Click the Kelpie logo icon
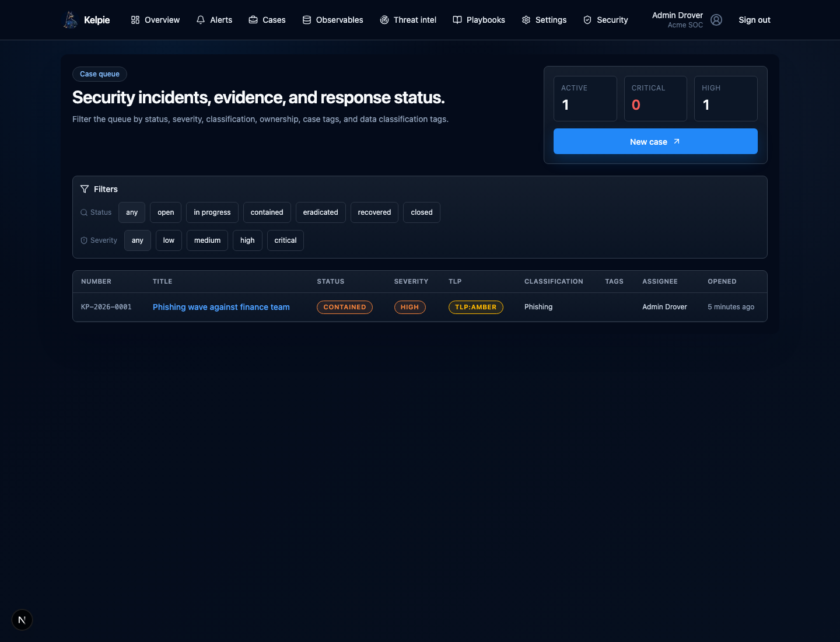Image resolution: width=840 pixels, height=642 pixels. pos(71,20)
